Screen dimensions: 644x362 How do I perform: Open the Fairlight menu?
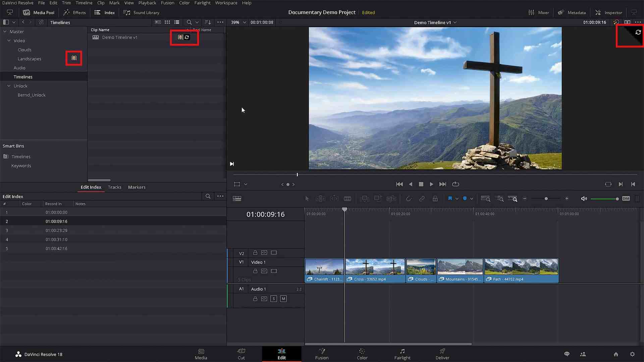click(203, 3)
